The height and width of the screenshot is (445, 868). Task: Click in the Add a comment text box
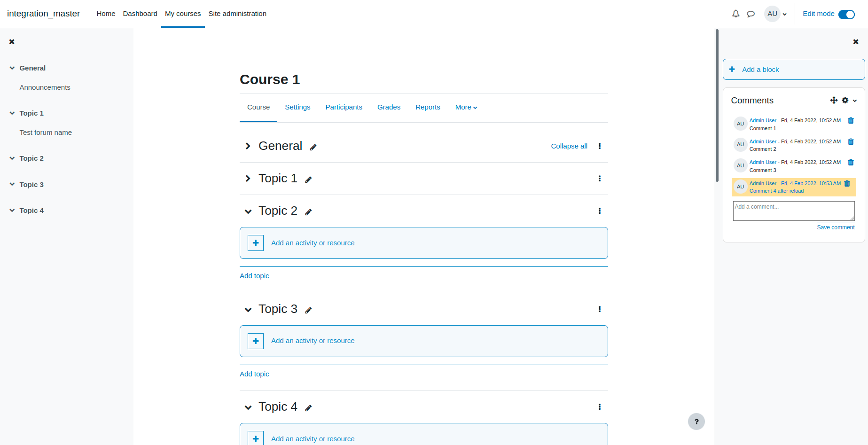(x=794, y=211)
